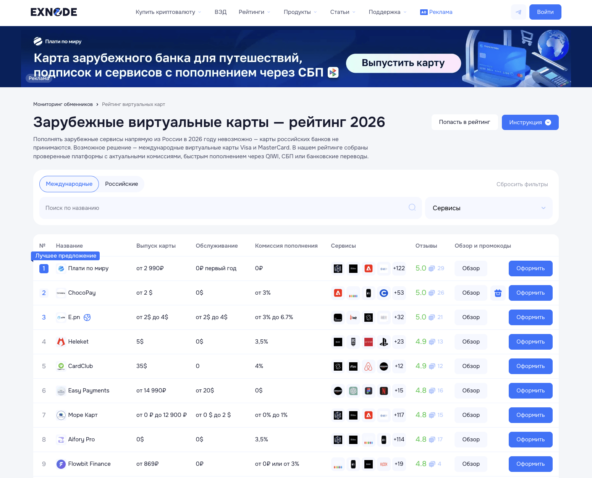Viewport: 592px width, 478px height.
Task: Click the search magnifier icon
Action: 412,207
